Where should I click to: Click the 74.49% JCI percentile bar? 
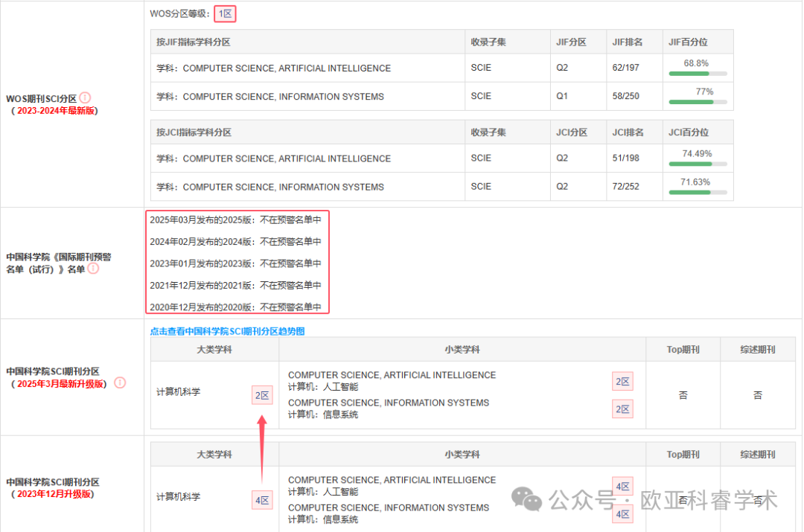point(698,164)
